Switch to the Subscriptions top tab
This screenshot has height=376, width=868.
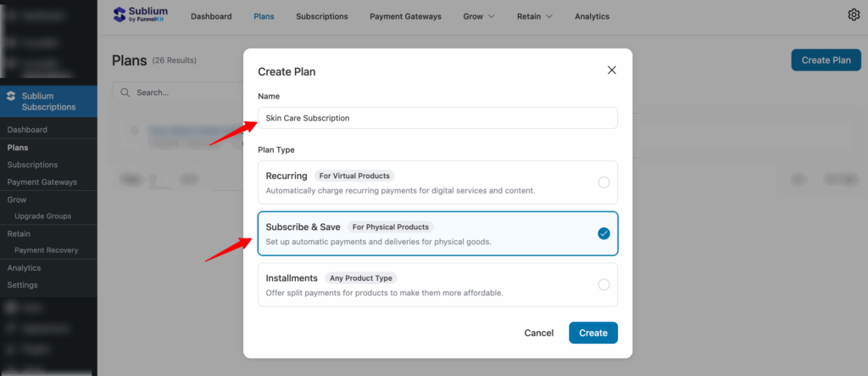coord(321,16)
